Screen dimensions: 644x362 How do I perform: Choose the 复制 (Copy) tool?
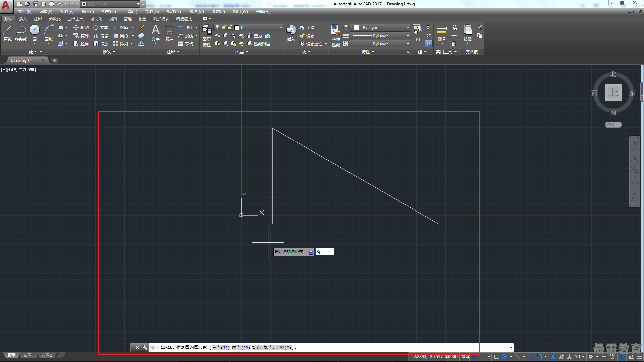(81, 36)
